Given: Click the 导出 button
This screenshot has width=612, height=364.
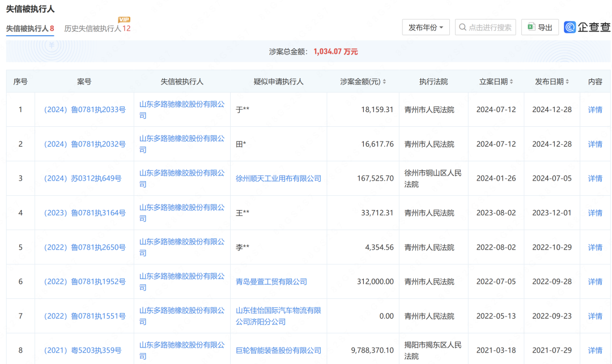Looking at the screenshot, I should coord(539,27).
